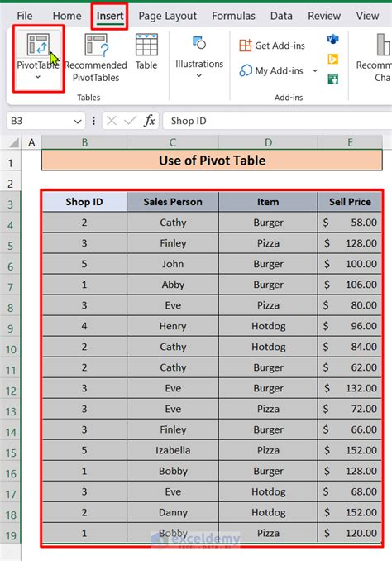Image resolution: width=392 pixels, height=561 pixels.
Task: Select the Danny cell
Action: [x=173, y=513]
